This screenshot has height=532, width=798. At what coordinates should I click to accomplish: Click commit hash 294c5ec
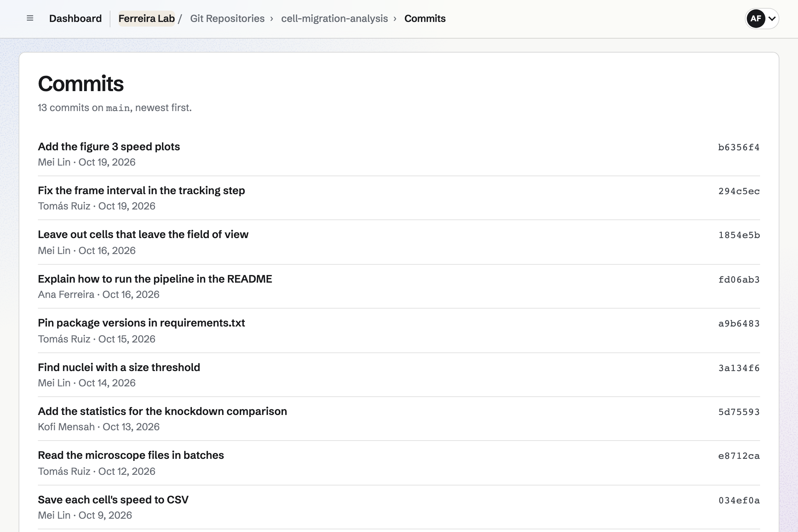tap(738, 191)
